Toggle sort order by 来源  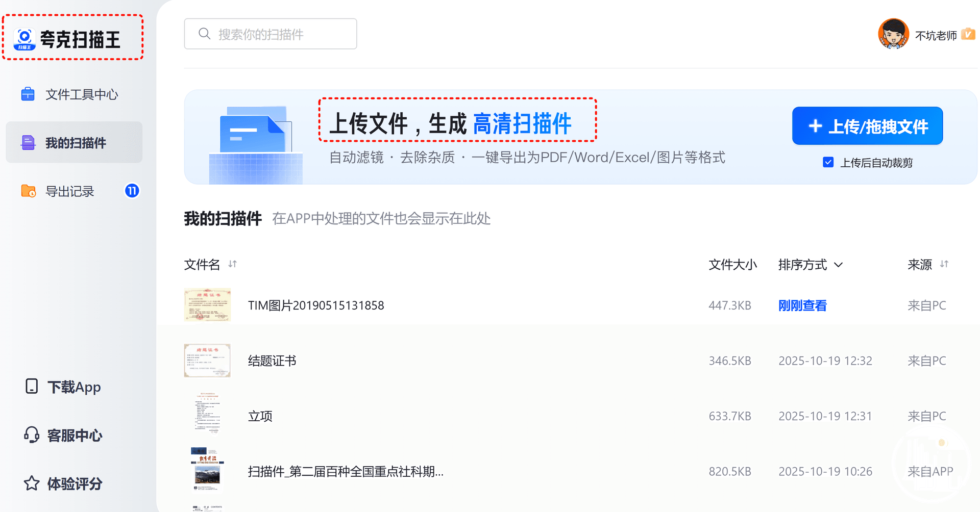tap(944, 264)
